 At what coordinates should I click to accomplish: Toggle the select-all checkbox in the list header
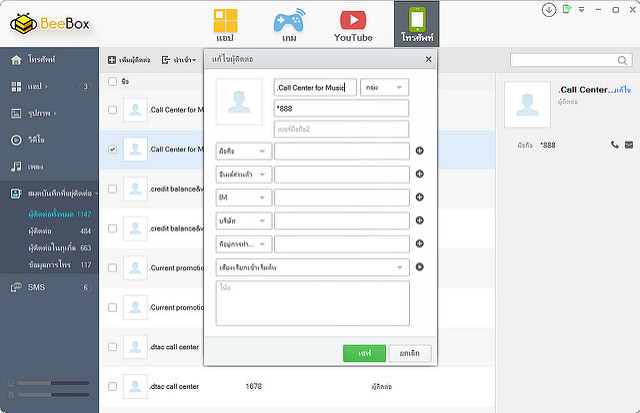pyautogui.click(x=112, y=82)
